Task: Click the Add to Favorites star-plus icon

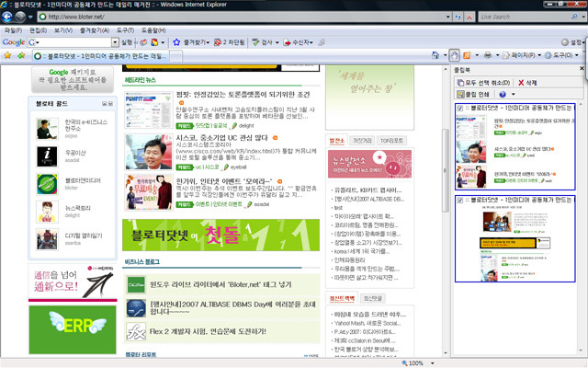Action: 21,55
